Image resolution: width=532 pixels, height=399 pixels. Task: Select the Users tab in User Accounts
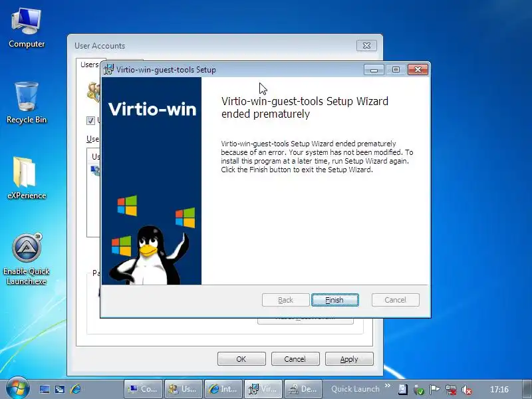coord(89,65)
